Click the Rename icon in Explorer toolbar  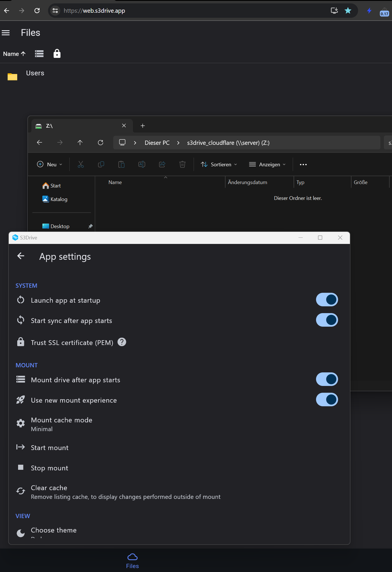pos(142,165)
